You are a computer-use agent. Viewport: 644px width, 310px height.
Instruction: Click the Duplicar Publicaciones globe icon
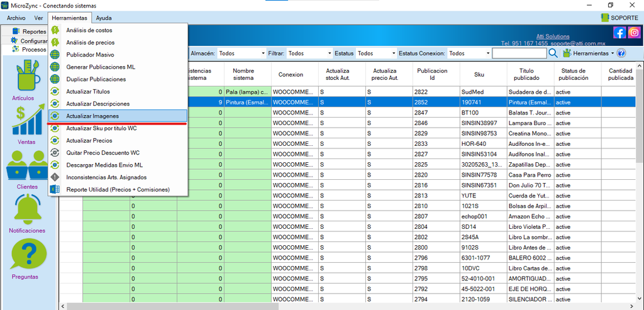pos(55,79)
